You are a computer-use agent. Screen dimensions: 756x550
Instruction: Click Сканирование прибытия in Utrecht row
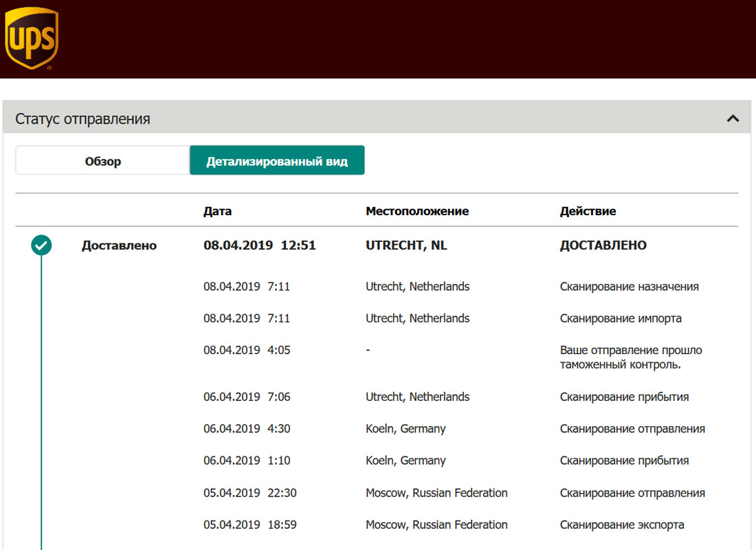click(x=624, y=397)
